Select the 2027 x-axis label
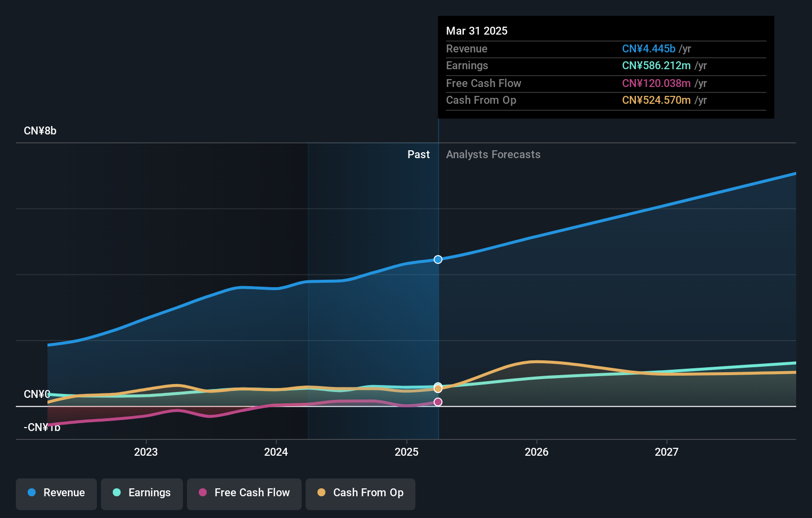Image resolution: width=812 pixels, height=518 pixels. (667, 452)
